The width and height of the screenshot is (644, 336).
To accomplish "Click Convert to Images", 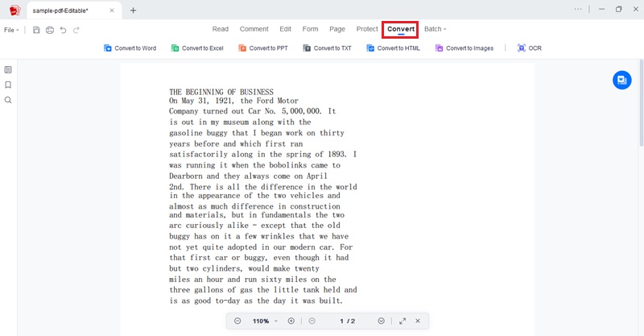I will 464,48.
